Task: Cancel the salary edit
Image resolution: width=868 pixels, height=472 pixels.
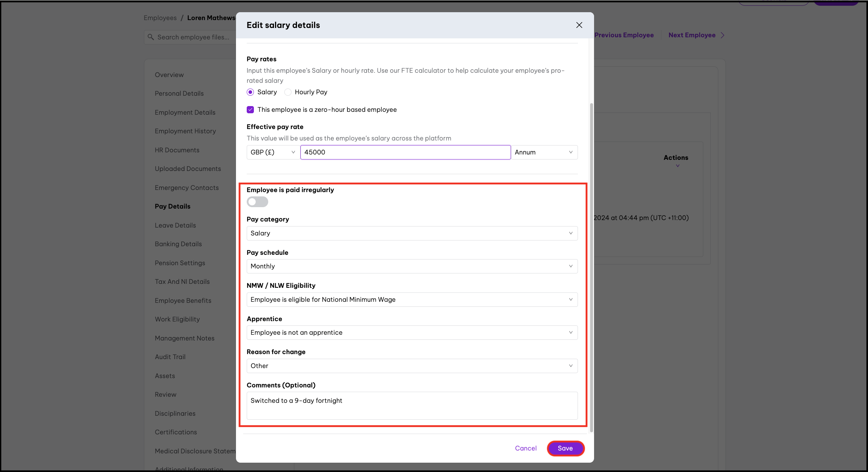Action: [x=525, y=448]
